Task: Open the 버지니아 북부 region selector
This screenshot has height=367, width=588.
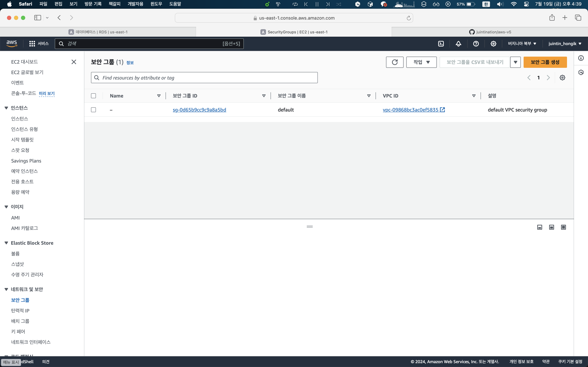Action: (522, 44)
